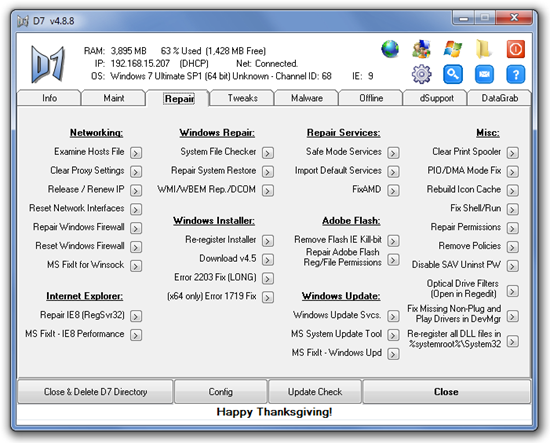This screenshot has height=443, width=550.
Task: Run Re-register Installer arrow button
Action: tap(268, 241)
